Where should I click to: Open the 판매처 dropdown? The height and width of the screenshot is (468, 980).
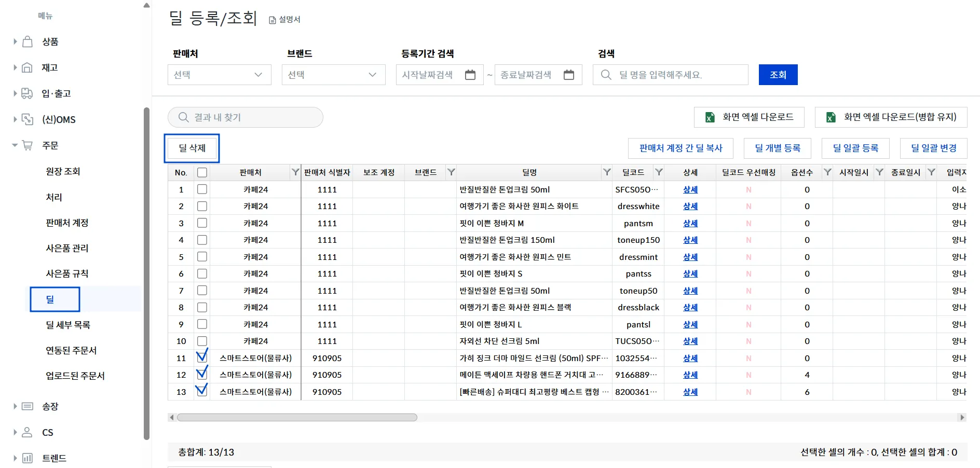pos(219,75)
